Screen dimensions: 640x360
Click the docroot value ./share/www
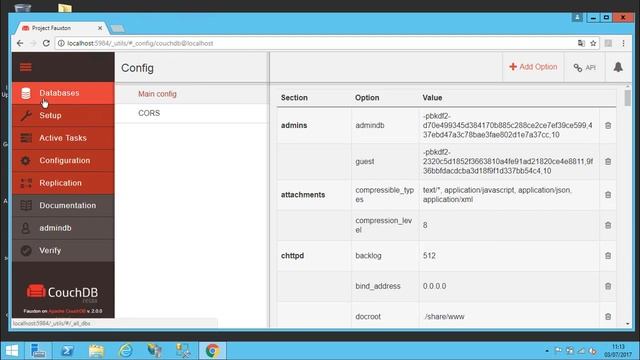(x=444, y=316)
